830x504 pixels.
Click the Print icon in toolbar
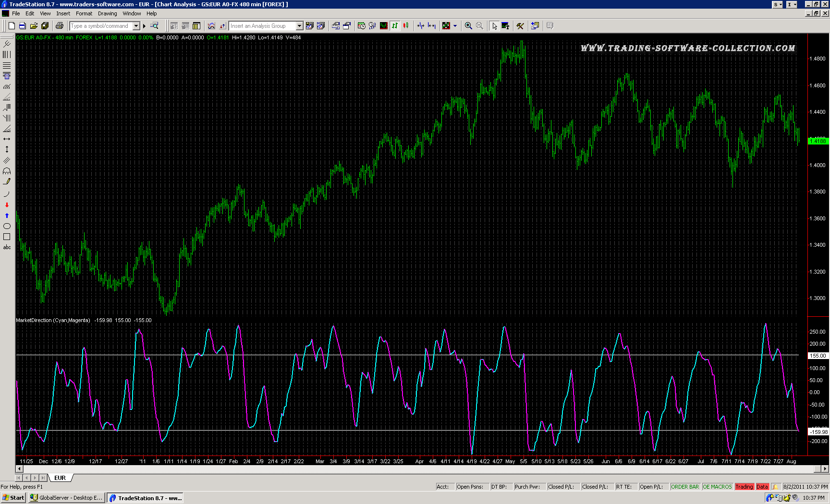[60, 26]
